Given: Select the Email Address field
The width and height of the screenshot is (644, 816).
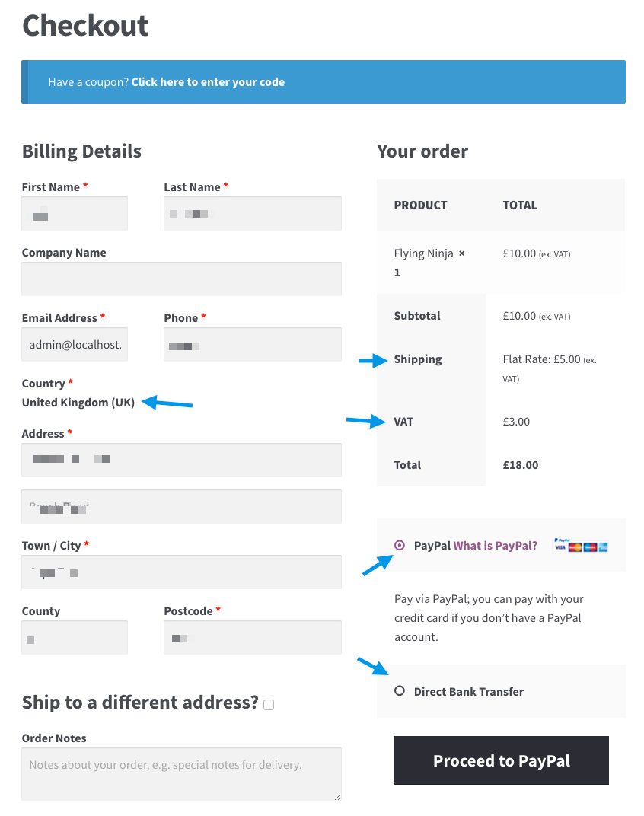Looking at the screenshot, I should (x=74, y=344).
